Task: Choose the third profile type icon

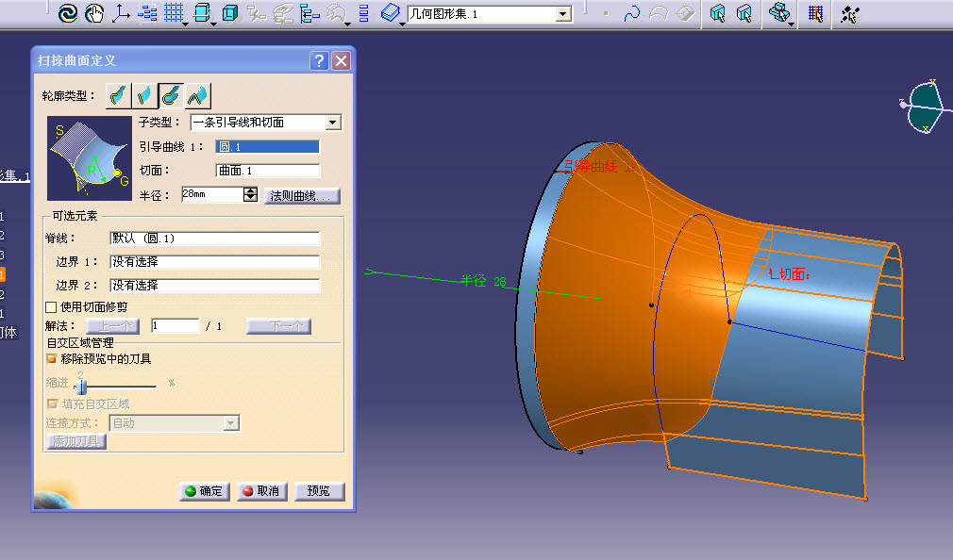Action: click(x=172, y=96)
